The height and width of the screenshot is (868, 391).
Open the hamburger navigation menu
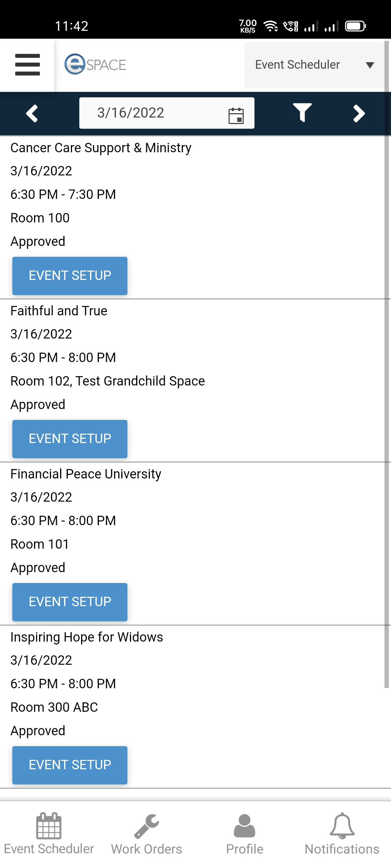[x=28, y=65]
